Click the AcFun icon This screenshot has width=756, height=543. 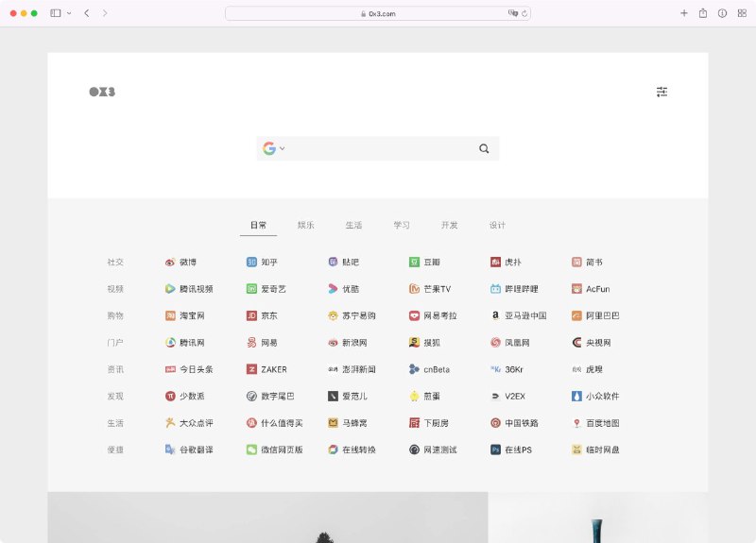point(576,289)
